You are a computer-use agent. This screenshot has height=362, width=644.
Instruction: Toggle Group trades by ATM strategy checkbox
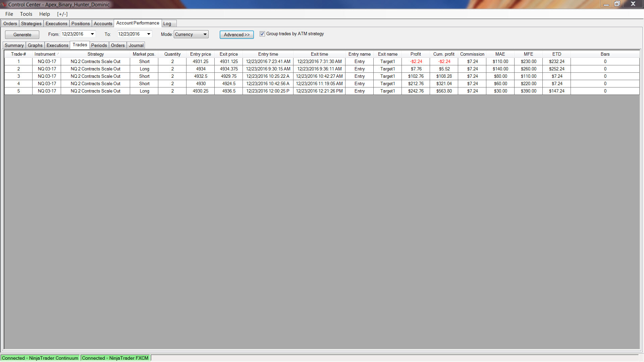(x=262, y=34)
